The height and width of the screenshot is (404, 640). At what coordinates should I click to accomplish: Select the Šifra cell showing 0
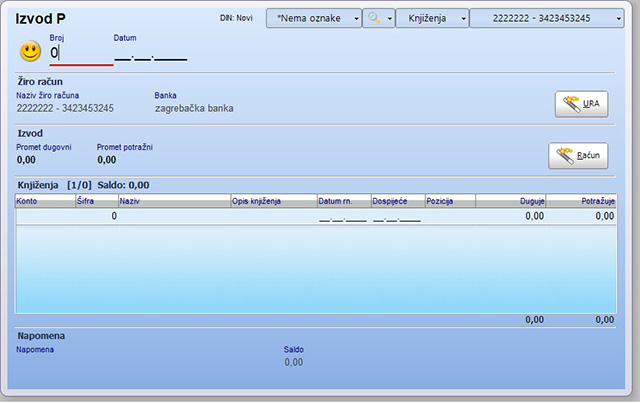[97, 216]
